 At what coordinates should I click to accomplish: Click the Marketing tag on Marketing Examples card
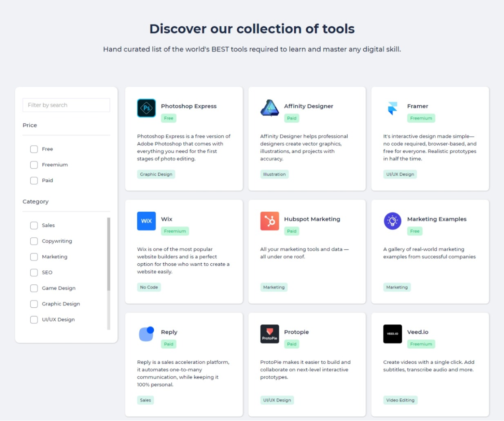(397, 287)
